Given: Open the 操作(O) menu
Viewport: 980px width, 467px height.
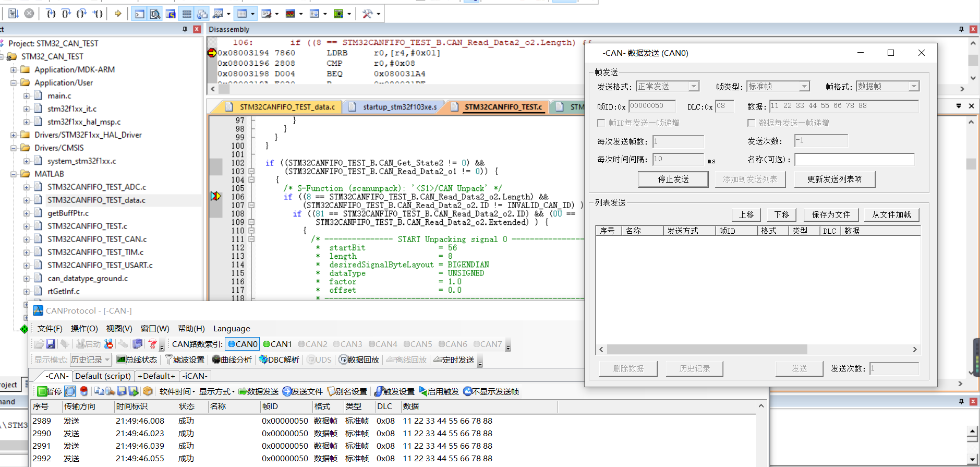Looking at the screenshot, I should (x=84, y=328).
